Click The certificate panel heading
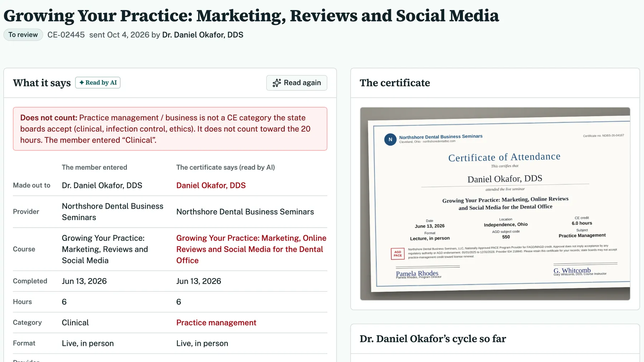Image resolution: width=644 pixels, height=362 pixels. 395,83
